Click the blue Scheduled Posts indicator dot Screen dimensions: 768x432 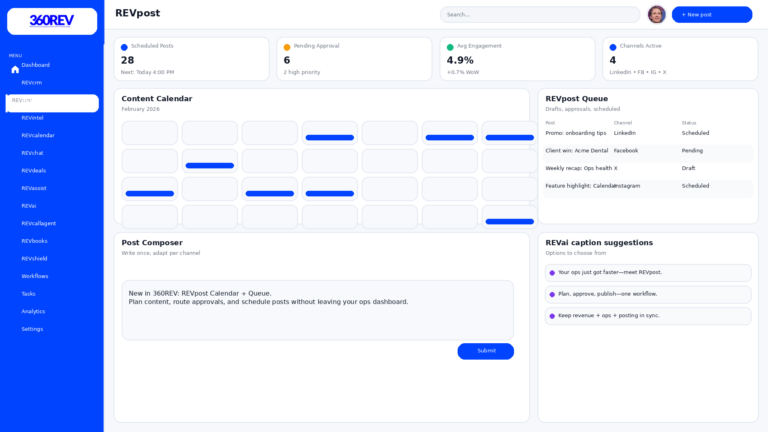click(124, 47)
